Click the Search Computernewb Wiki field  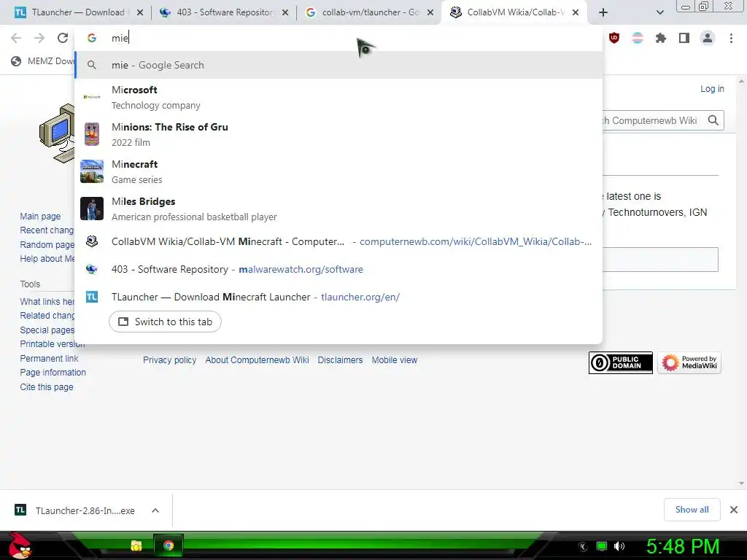pyautogui.click(x=651, y=120)
